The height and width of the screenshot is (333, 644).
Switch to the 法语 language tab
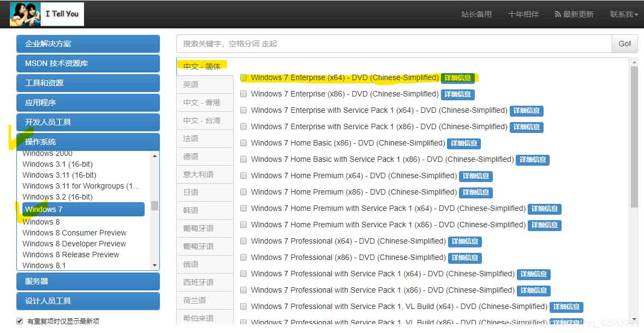(x=205, y=138)
